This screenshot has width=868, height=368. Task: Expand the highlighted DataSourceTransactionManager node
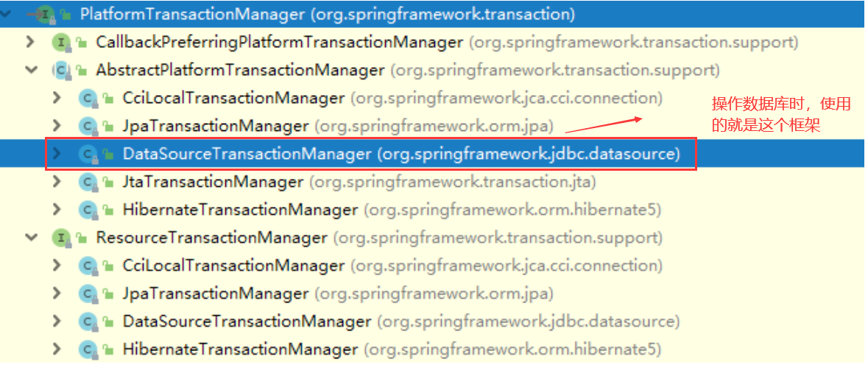point(57,154)
